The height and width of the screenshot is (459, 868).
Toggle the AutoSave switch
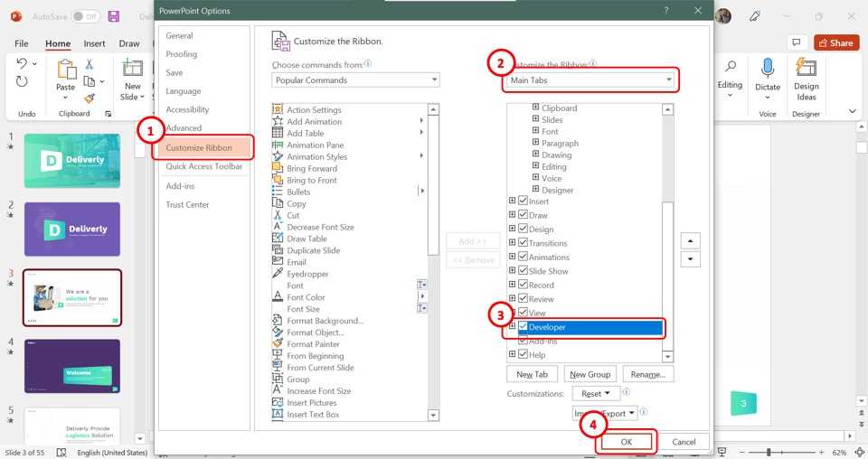pos(86,16)
